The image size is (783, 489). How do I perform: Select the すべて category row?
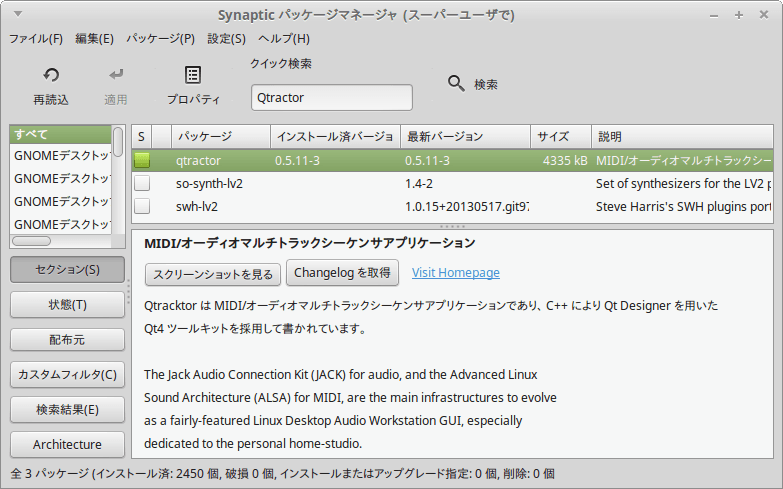(60, 134)
